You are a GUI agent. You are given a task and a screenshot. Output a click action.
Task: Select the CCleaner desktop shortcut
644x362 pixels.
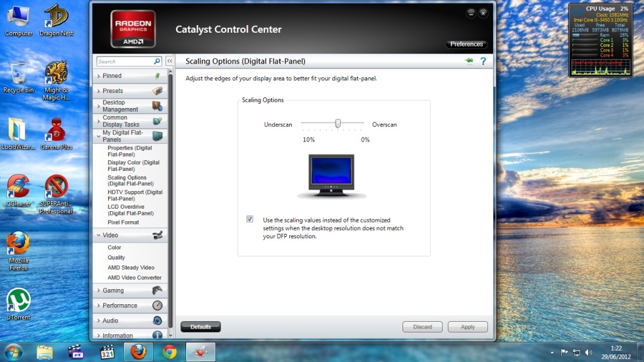point(18,190)
